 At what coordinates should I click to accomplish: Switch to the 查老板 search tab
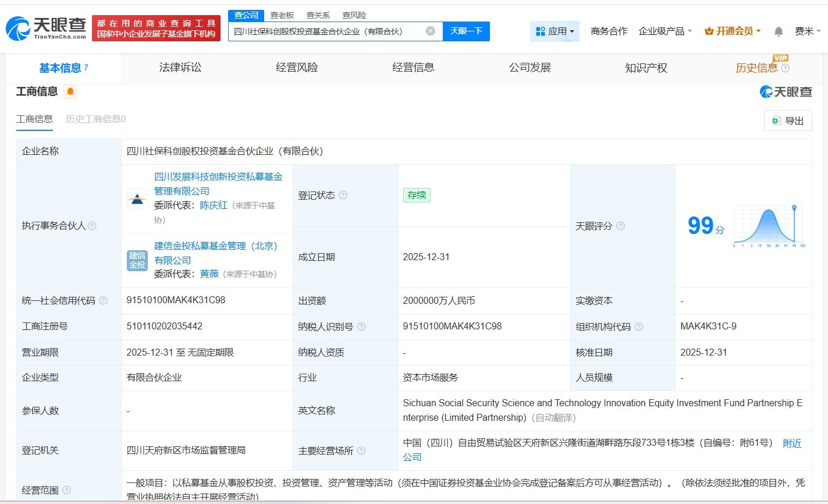point(283,15)
